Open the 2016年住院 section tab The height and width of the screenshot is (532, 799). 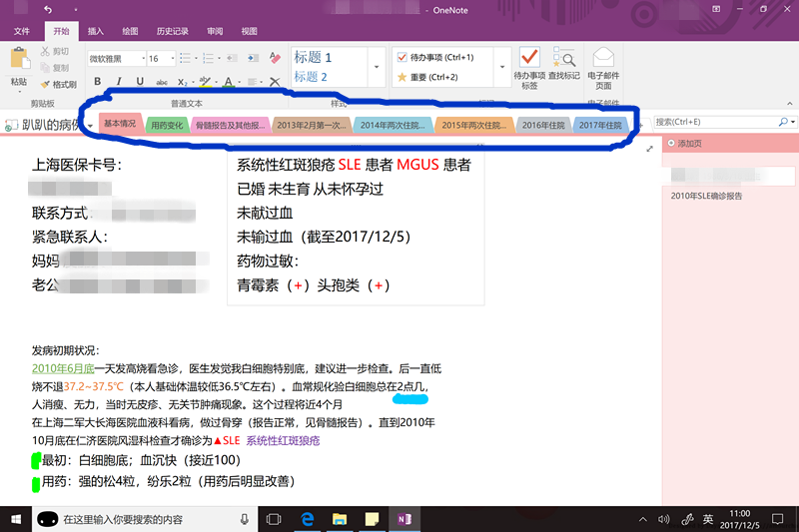pyautogui.click(x=543, y=125)
